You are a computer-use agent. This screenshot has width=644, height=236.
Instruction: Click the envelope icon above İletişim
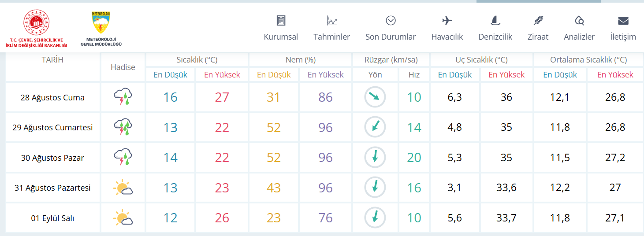point(623,20)
